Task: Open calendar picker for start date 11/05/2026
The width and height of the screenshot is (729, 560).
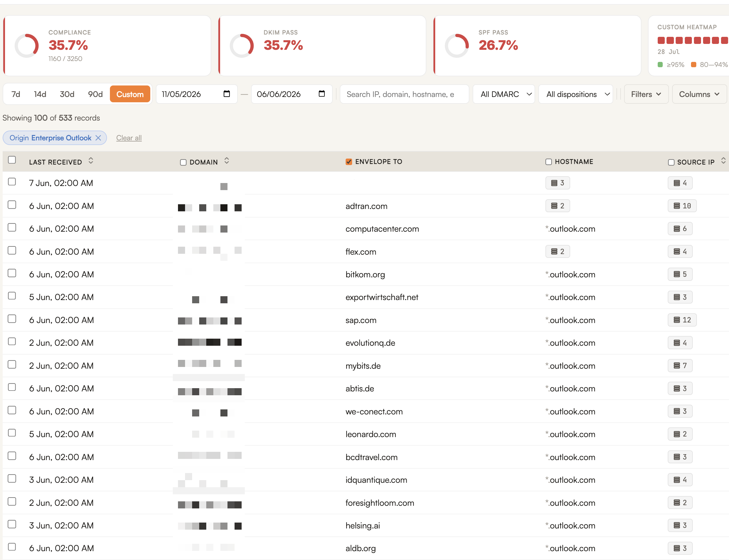Action: click(227, 94)
